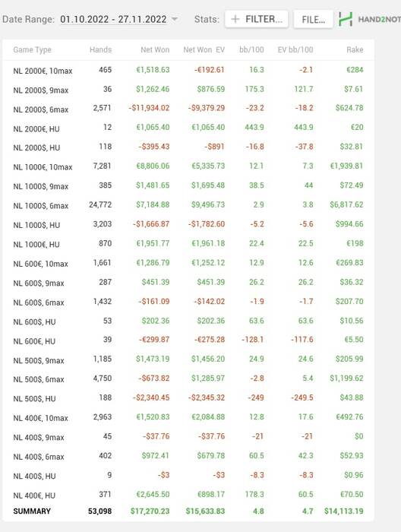The width and height of the screenshot is (401, 532).
Task: Sort by the Rake column header
Action: (x=355, y=50)
